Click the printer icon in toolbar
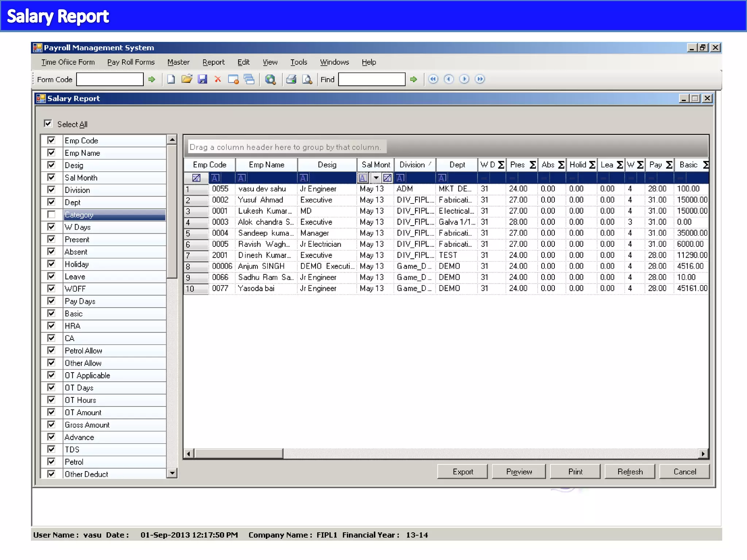 tap(291, 79)
